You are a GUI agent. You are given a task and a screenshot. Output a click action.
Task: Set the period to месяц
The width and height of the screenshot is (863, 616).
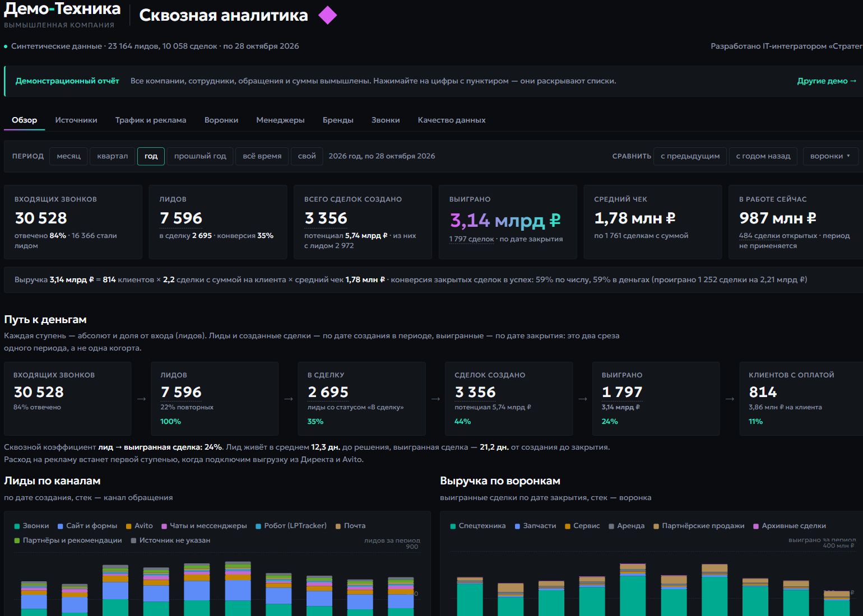[x=69, y=156]
